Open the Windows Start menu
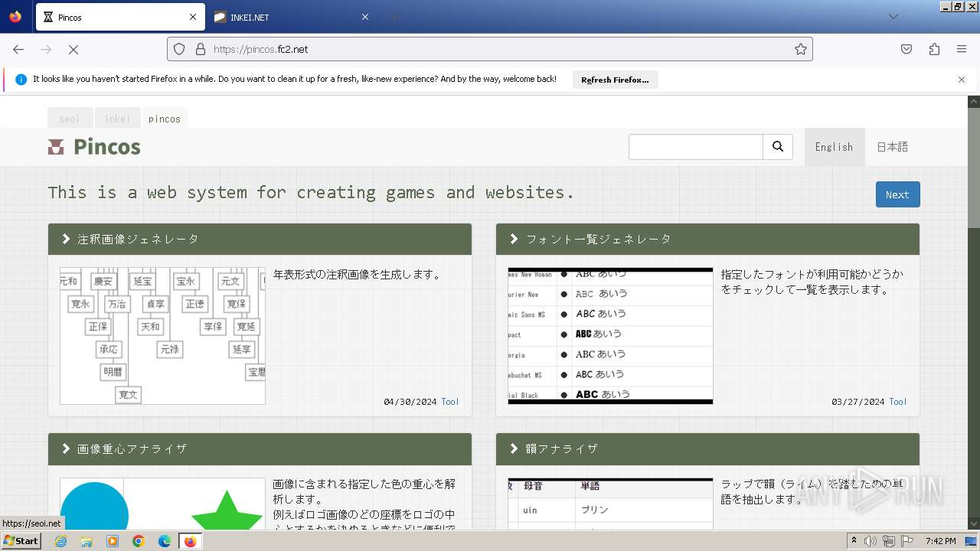Viewport: 980px width, 551px height. pyautogui.click(x=21, y=541)
